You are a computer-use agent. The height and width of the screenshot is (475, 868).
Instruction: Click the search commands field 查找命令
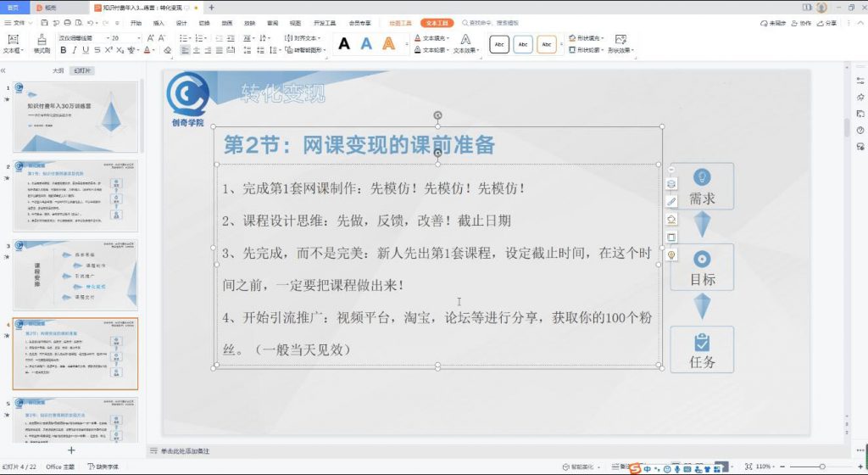491,23
